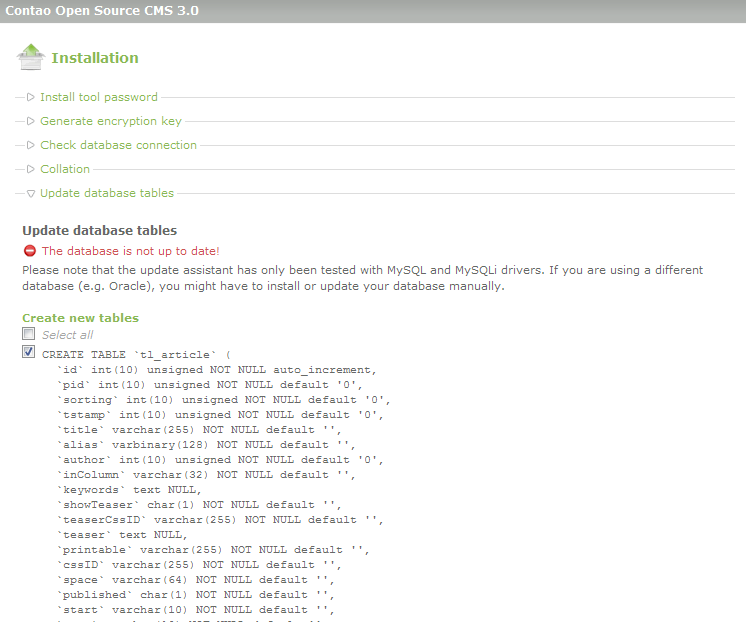746x622 pixels.
Task: Click the Installation house icon
Action: click(x=31, y=57)
